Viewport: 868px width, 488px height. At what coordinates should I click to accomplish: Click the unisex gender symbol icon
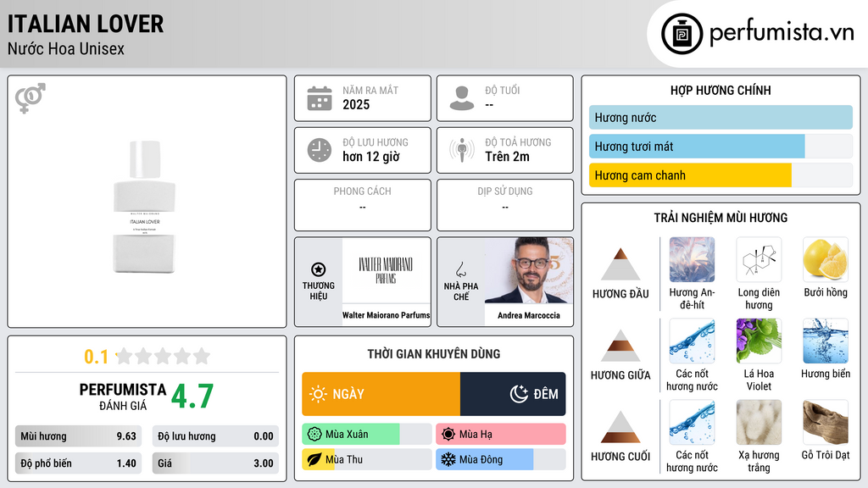31,98
